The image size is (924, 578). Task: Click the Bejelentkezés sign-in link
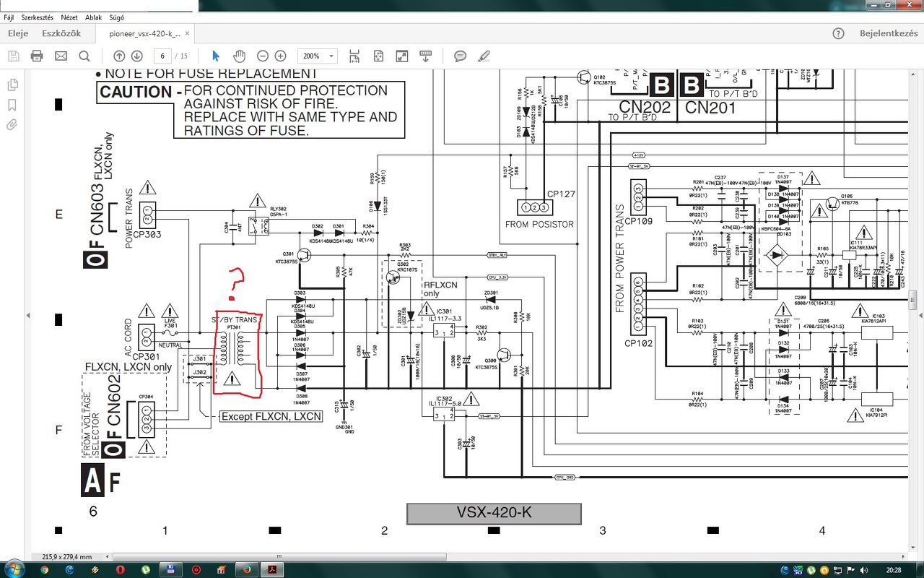(x=889, y=33)
